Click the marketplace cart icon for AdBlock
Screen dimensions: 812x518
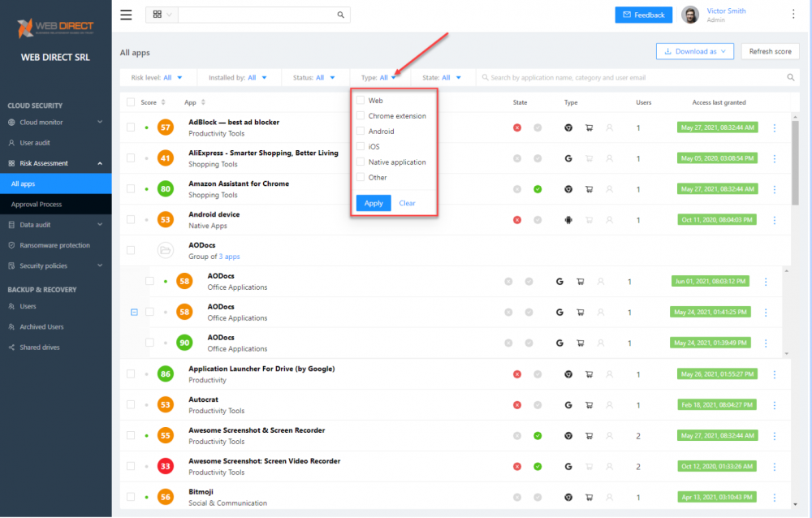coord(589,127)
